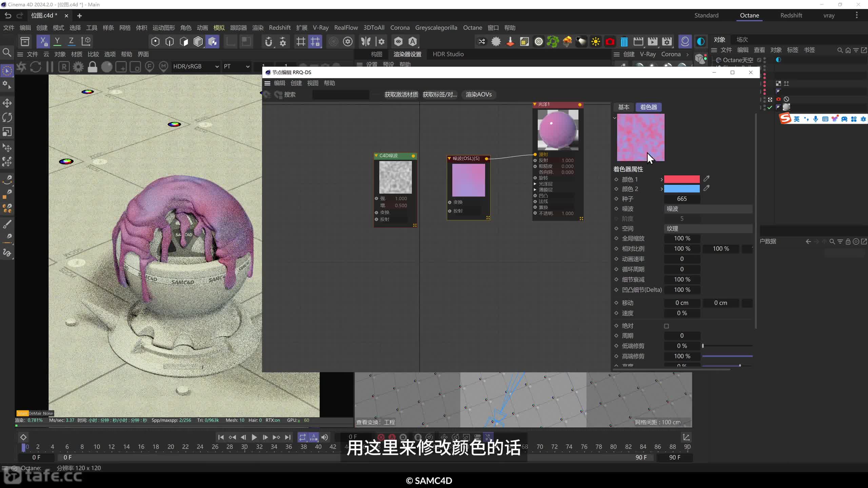This screenshot has height=488, width=868.
Task: Click the red color 1 swatch
Action: (682, 179)
